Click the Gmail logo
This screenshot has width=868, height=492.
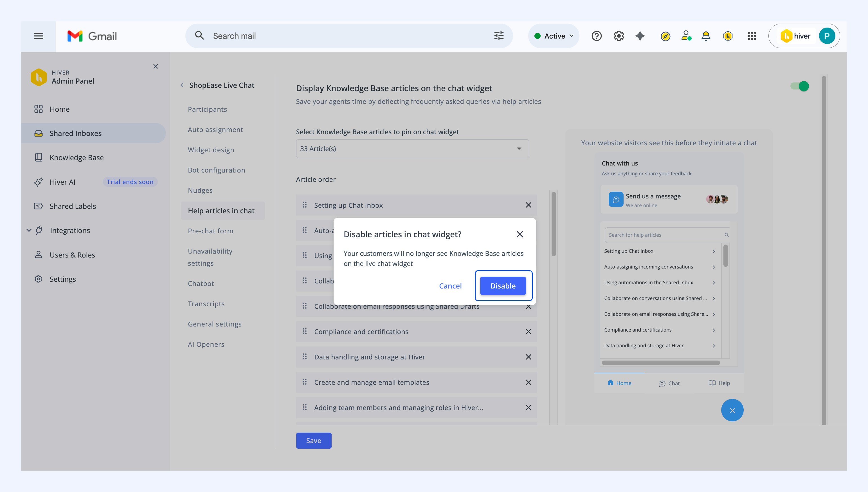[92, 36]
